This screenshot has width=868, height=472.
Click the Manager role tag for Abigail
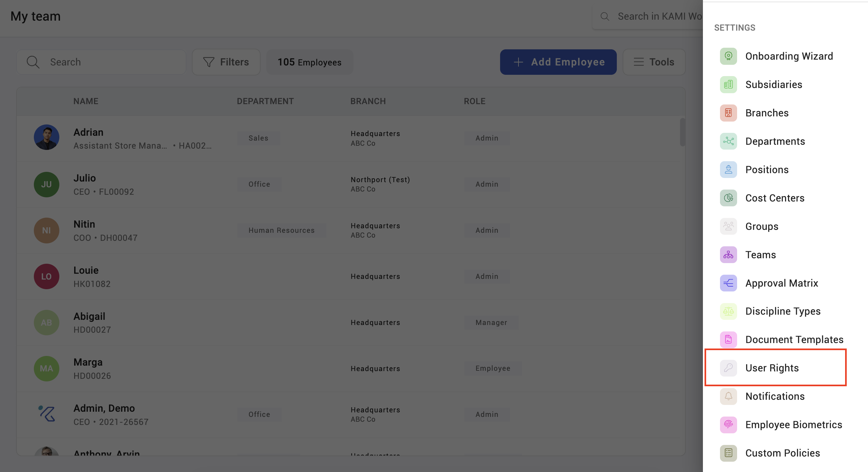click(491, 322)
